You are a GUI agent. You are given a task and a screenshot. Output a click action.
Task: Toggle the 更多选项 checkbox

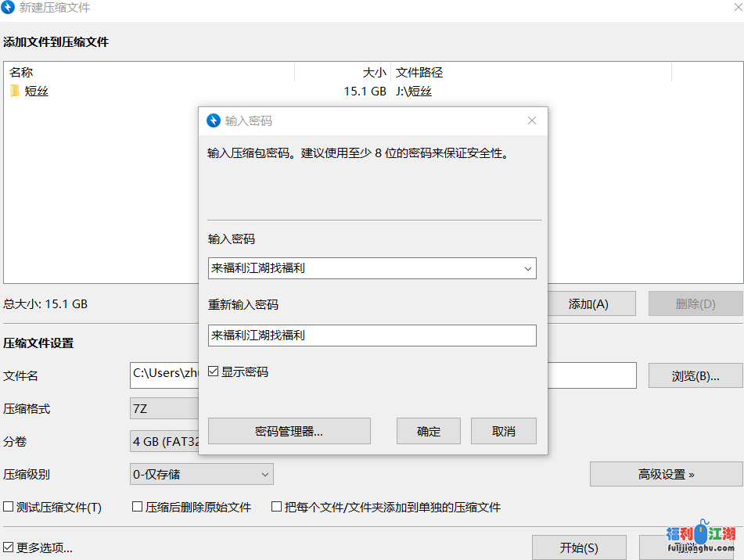point(9,547)
